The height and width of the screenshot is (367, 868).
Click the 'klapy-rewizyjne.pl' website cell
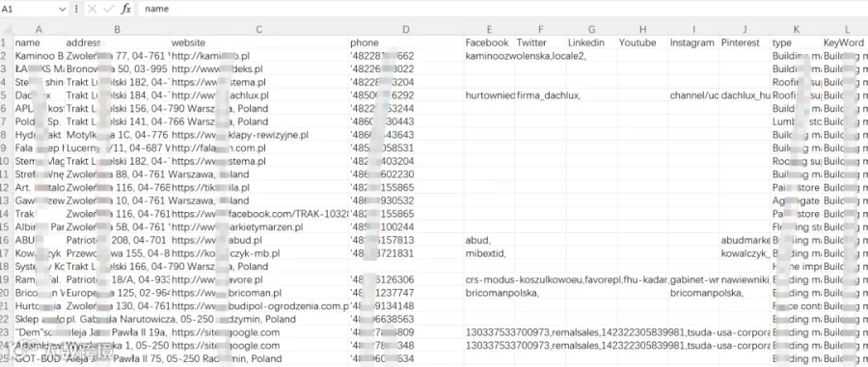259,135
